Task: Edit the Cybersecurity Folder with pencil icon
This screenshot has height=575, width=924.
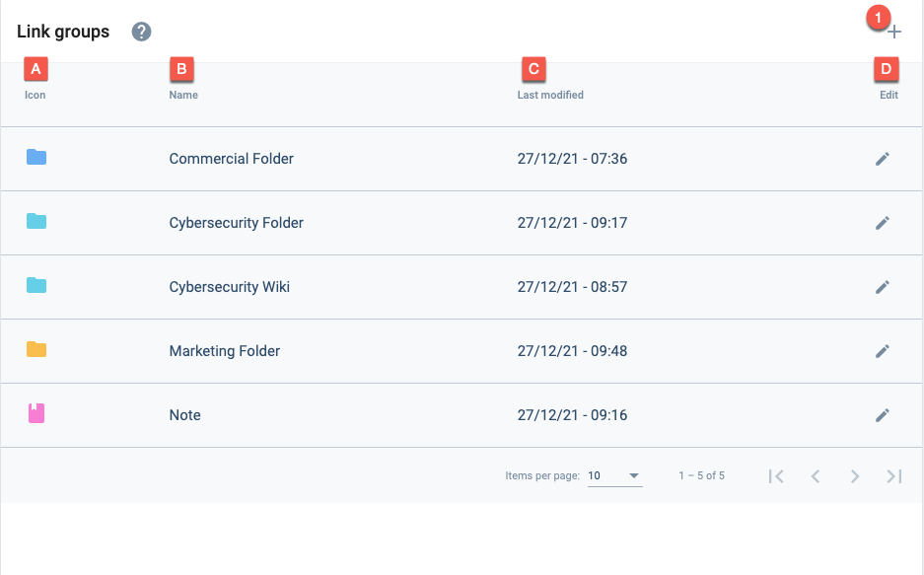Action: click(x=883, y=223)
